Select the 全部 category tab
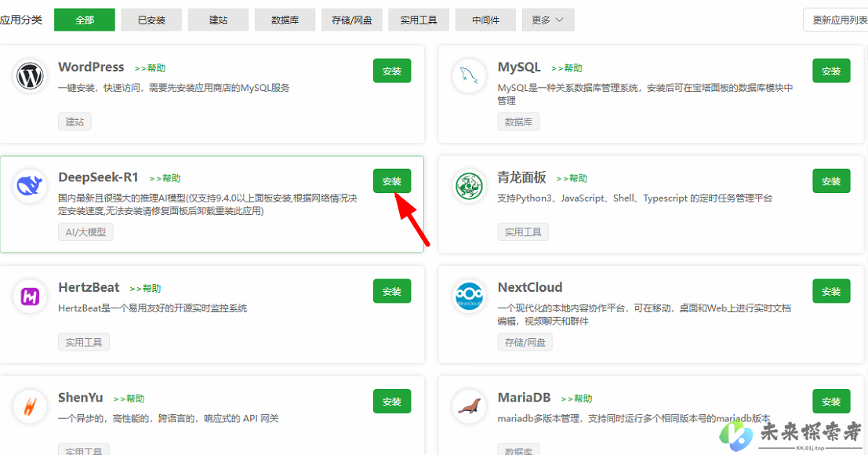Screen dimensions: 868x455 click(x=85, y=20)
